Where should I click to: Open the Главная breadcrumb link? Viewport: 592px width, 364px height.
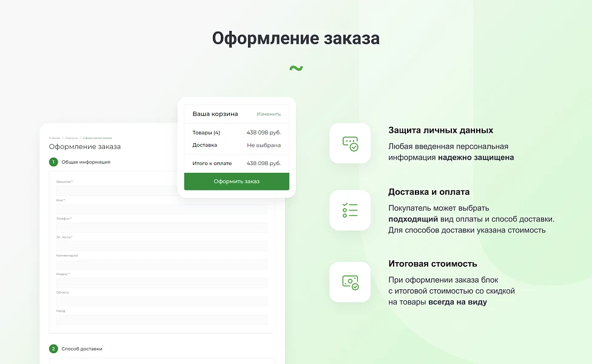click(55, 138)
